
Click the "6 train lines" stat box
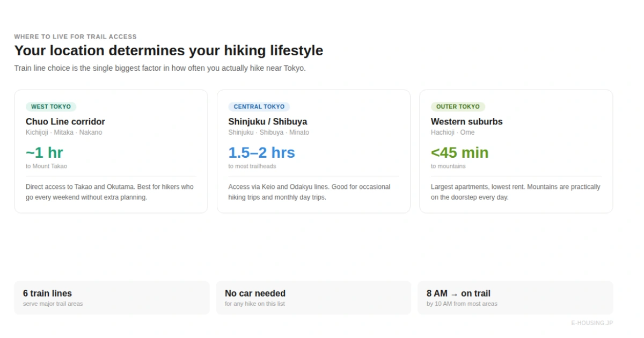point(112,298)
